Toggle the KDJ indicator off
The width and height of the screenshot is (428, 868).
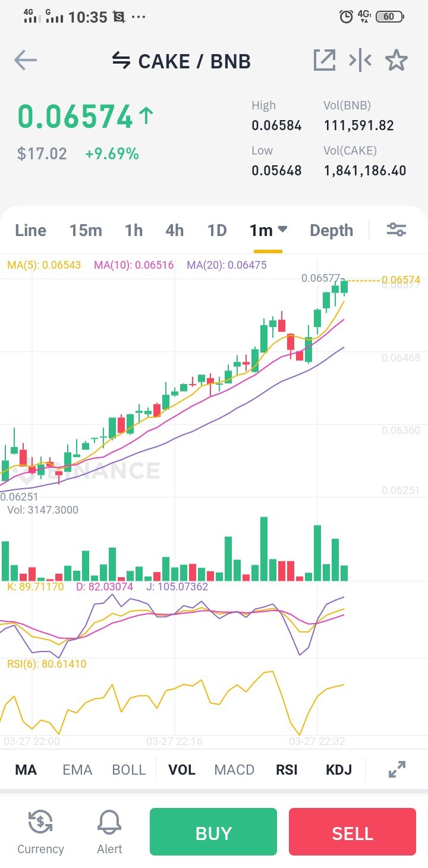339,770
